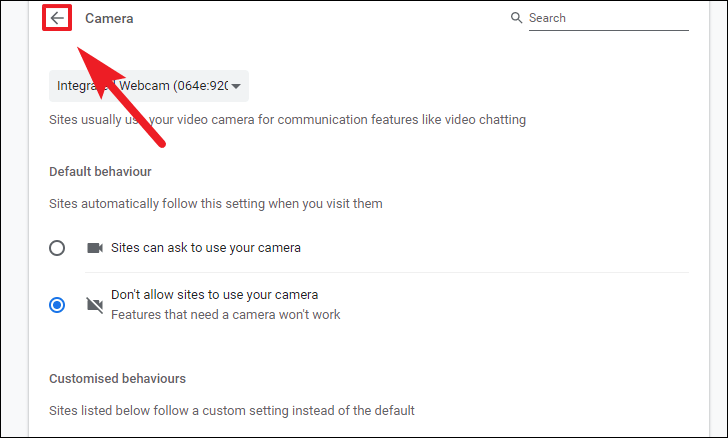Click into the Search settings field

(x=609, y=18)
